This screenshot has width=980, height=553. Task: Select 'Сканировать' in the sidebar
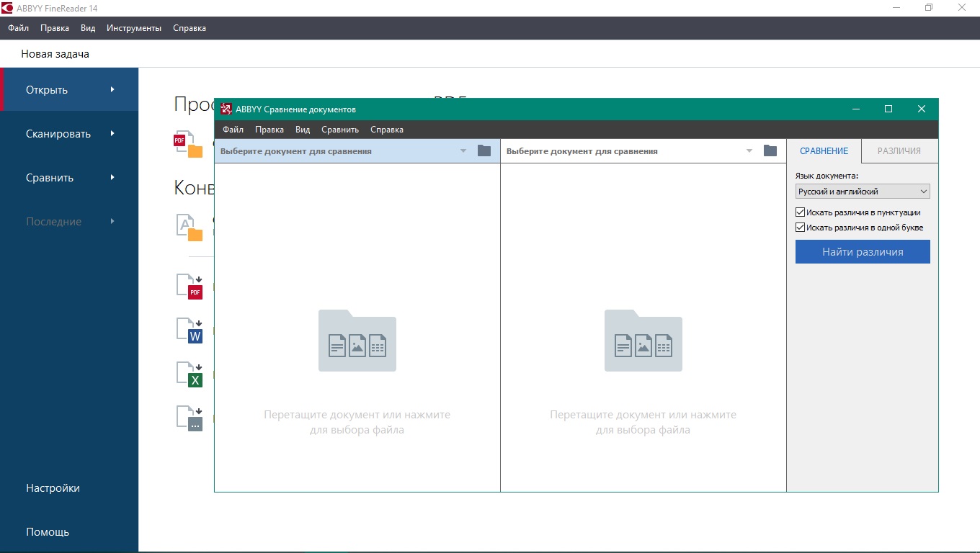tap(58, 134)
